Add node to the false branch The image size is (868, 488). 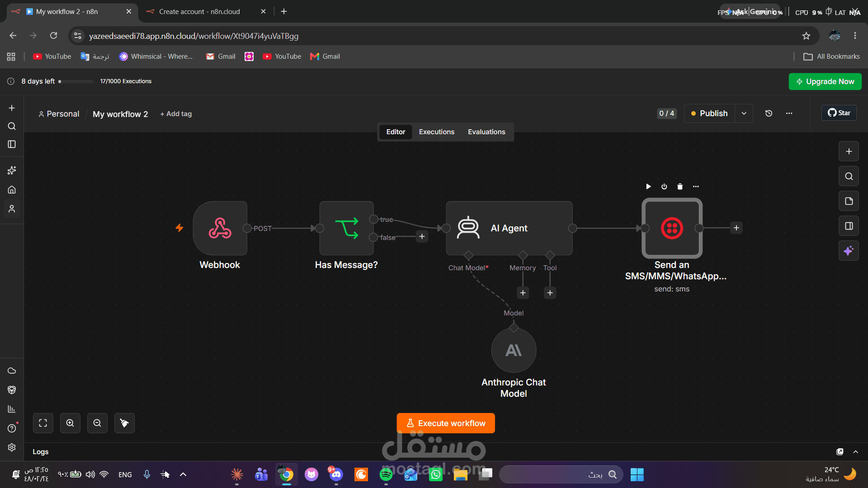pos(422,236)
